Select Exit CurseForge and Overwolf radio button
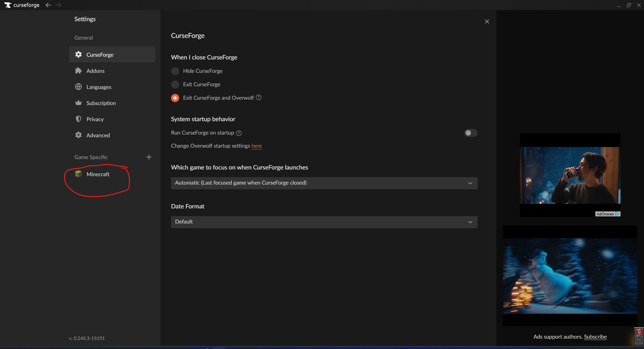Viewport: 644px width, 349px height. tap(175, 98)
